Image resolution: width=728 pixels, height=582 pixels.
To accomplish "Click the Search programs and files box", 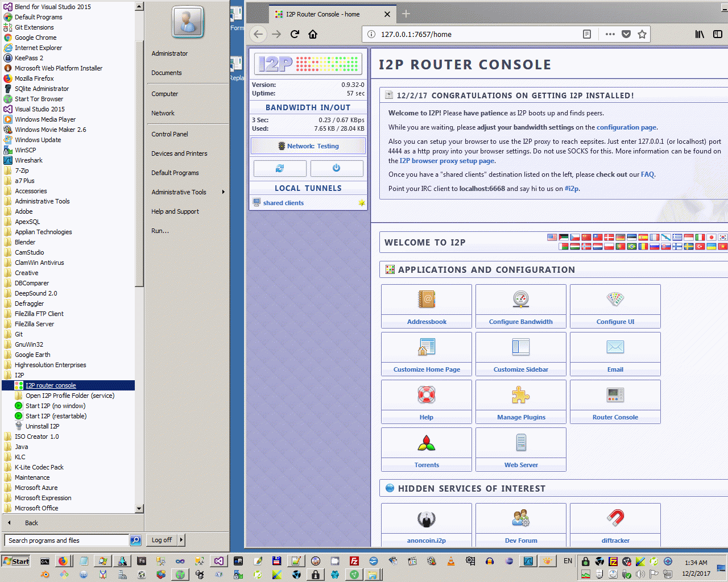I will point(67,541).
